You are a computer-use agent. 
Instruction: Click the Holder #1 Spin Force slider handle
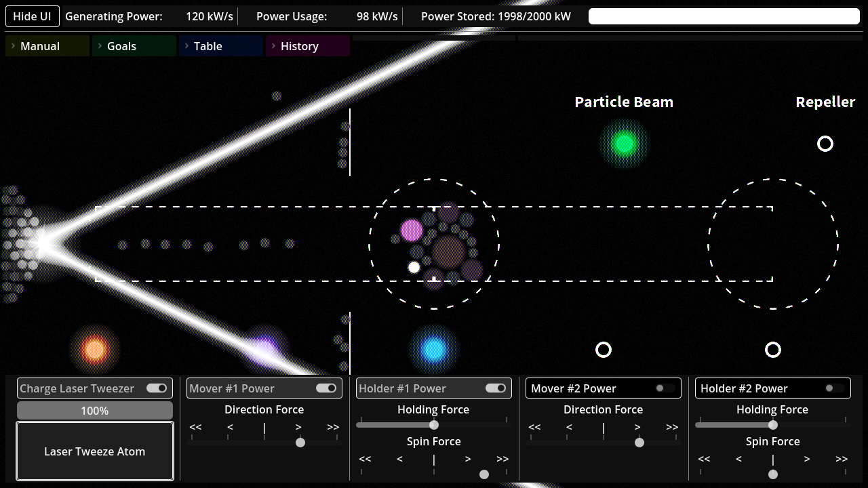pyautogui.click(x=484, y=474)
